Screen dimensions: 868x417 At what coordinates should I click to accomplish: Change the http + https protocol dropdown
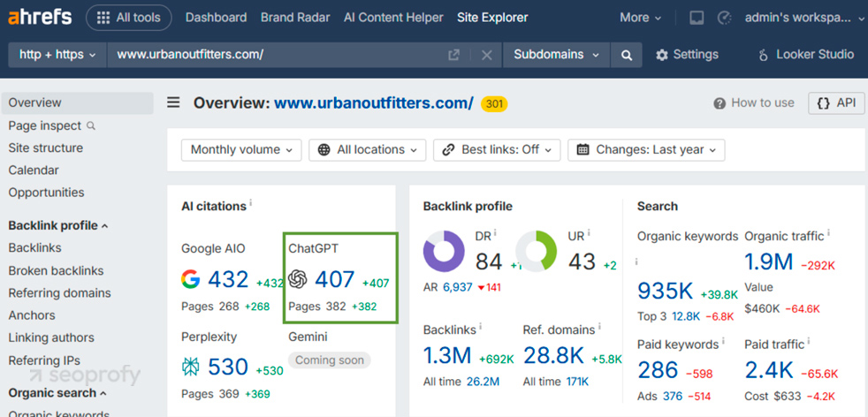tap(57, 55)
